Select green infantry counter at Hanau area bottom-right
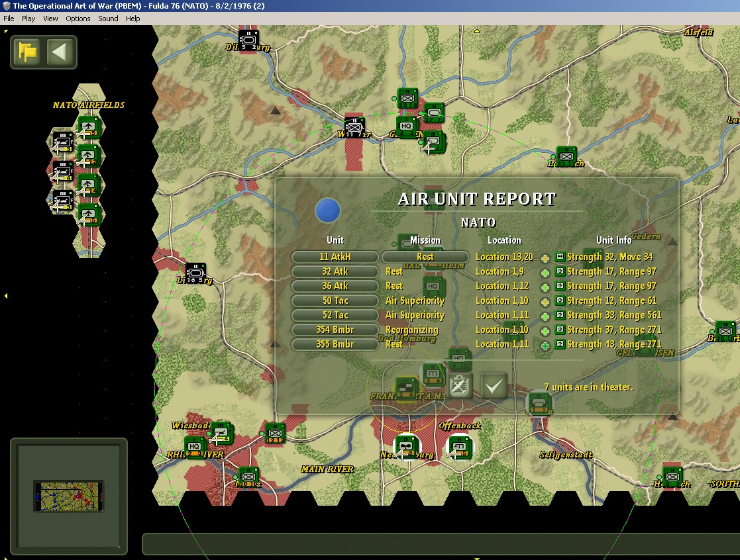 pyautogui.click(x=672, y=476)
